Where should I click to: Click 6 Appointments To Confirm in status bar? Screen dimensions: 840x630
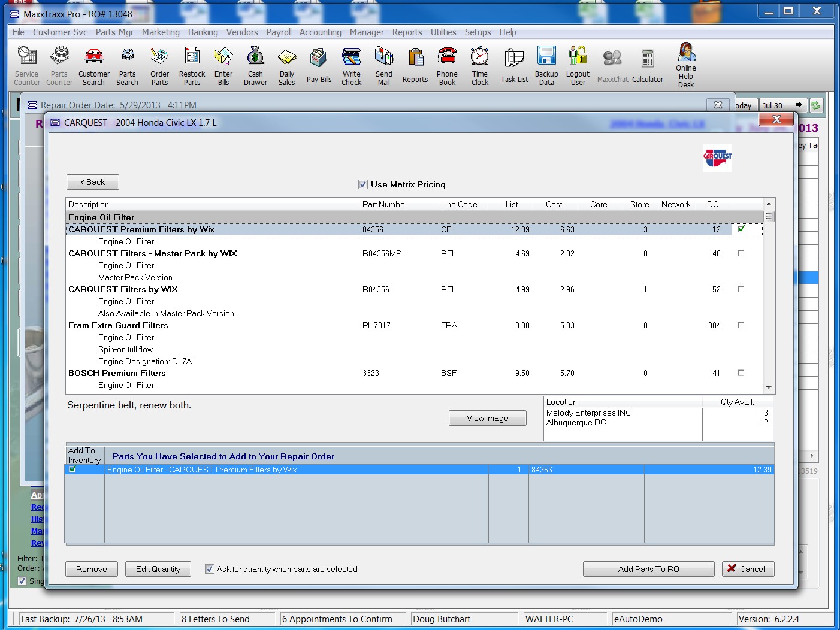point(337,619)
